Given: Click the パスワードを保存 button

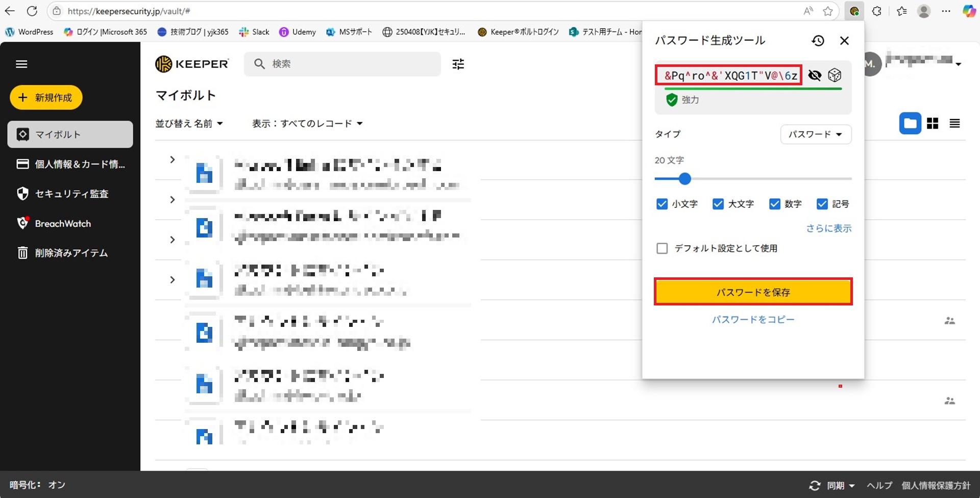Looking at the screenshot, I should [x=753, y=292].
